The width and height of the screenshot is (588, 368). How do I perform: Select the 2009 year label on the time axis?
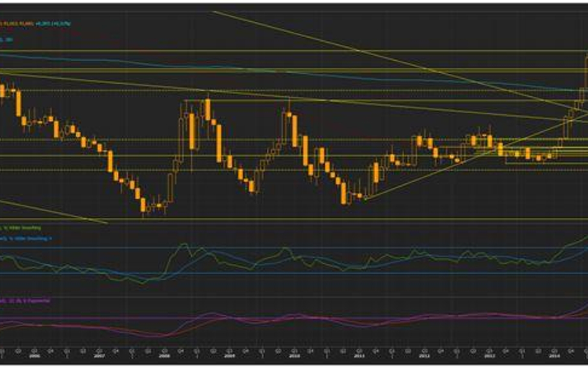click(x=229, y=356)
